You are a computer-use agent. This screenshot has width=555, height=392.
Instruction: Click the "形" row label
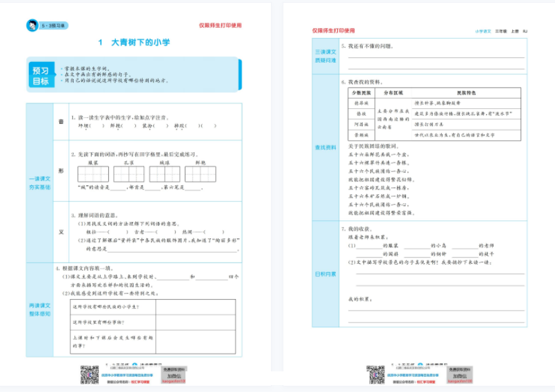[61, 171]
